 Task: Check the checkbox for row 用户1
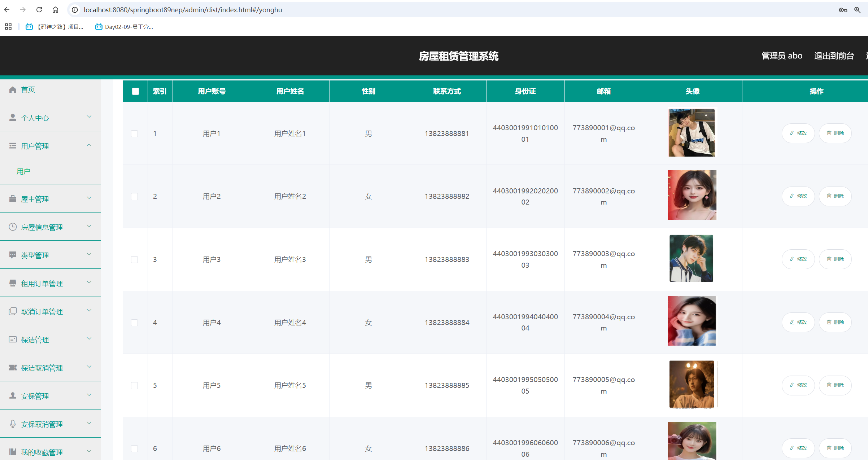[x=134, y=133]
